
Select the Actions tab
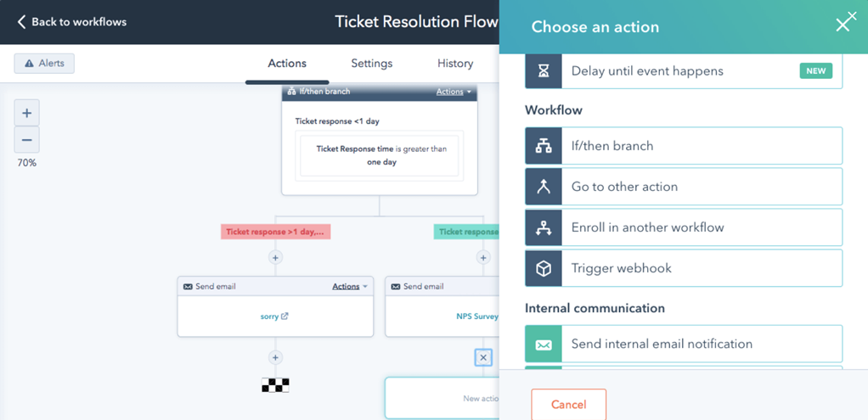click(x=287, y=64)
